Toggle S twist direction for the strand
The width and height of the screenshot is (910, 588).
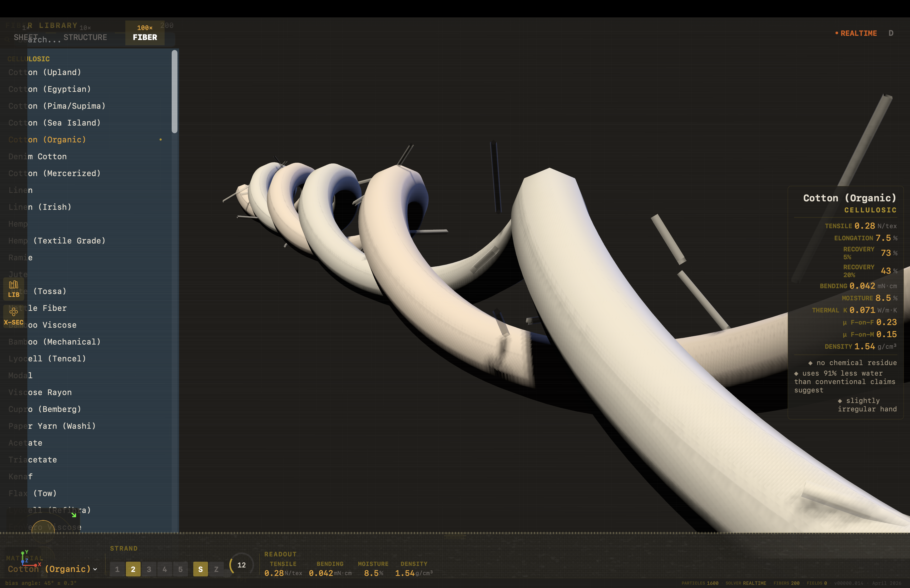point(200,569)
